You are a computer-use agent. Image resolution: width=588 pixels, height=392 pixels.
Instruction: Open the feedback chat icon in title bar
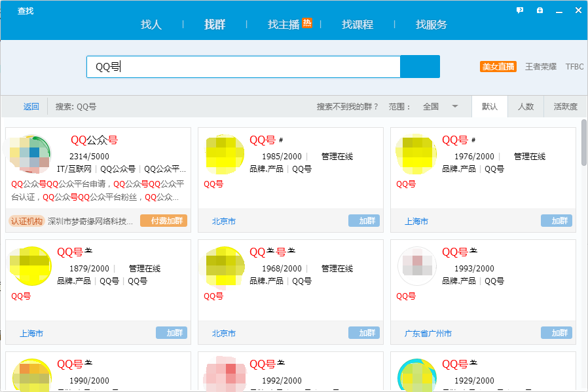(520, 10)
